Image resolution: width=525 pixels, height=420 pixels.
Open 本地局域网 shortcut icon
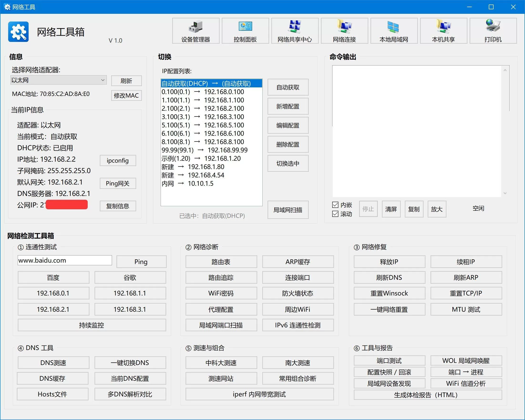pos(394,31)
